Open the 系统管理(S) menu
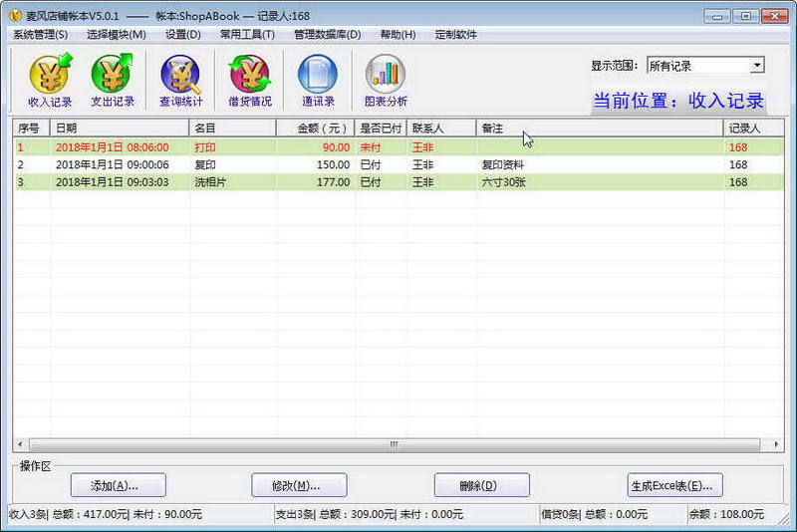797x532 pixels. [40, 35]
